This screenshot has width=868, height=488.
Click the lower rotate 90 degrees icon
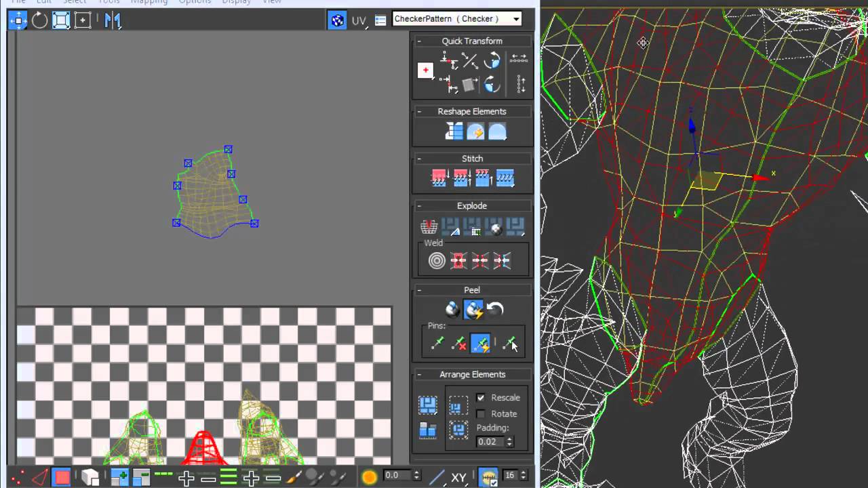coord(492,84)
